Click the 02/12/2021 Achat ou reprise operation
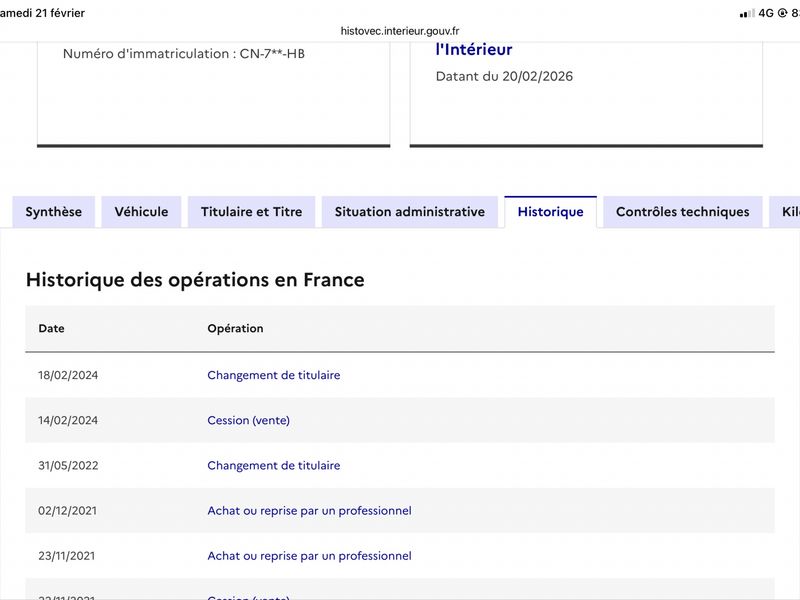The height and width of the screenshot is (600, 800). pos(309,511)
